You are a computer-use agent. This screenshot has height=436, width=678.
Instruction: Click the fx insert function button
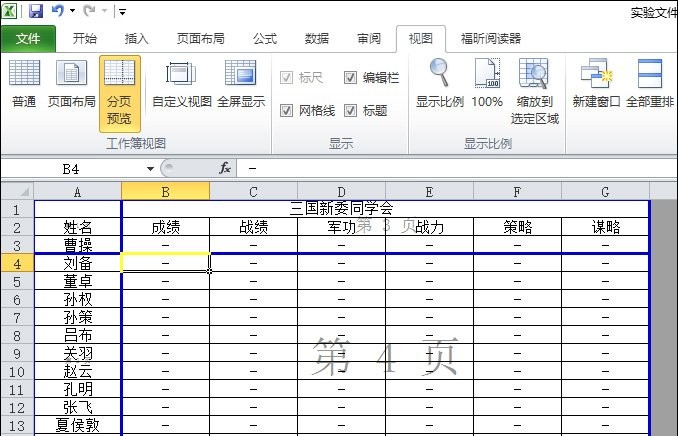(225, 168)
